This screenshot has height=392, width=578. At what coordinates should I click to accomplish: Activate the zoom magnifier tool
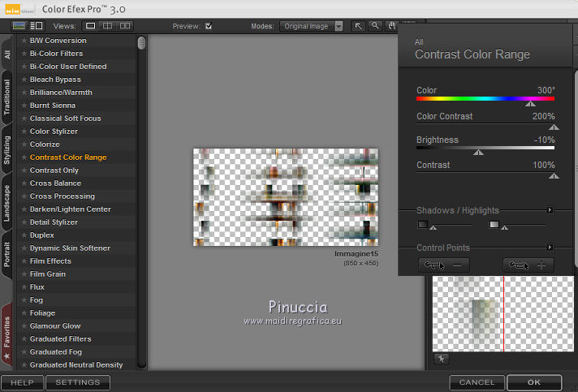[x=375, y=26]
